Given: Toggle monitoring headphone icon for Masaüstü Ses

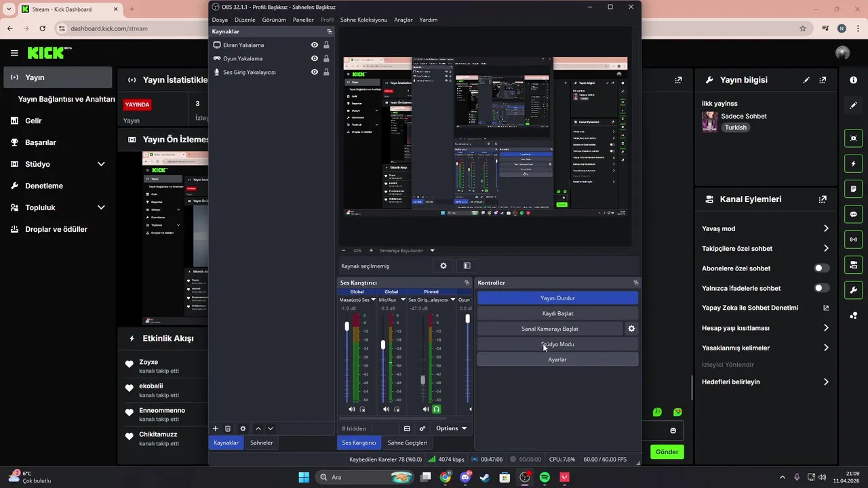Looking at the screenshot, I should coord(363,409).
